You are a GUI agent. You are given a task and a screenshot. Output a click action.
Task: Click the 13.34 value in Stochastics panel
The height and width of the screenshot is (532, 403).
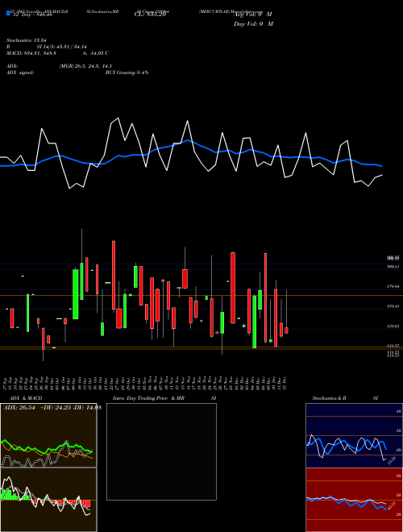pyautogui.click(x=392, y=460)
